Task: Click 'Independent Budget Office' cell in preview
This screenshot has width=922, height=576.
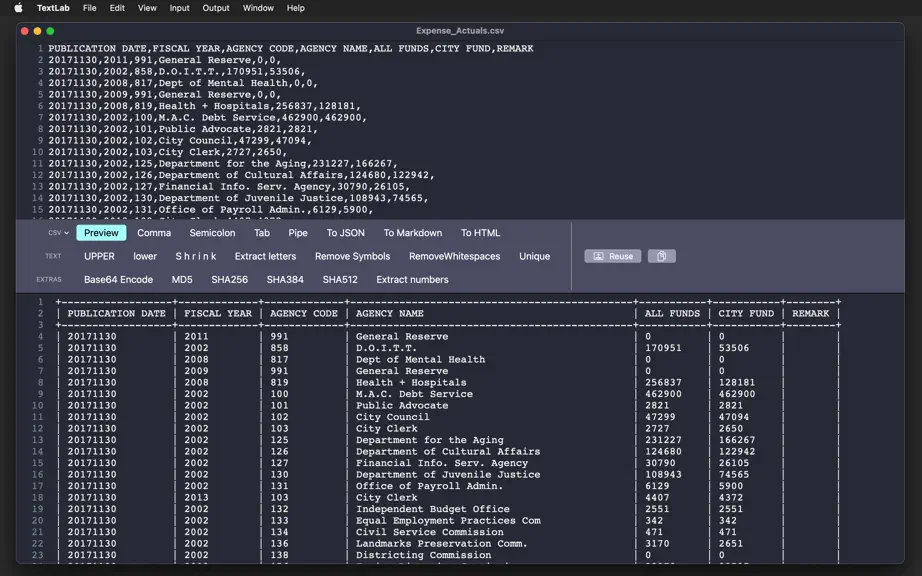Action: tap(432, 509)
